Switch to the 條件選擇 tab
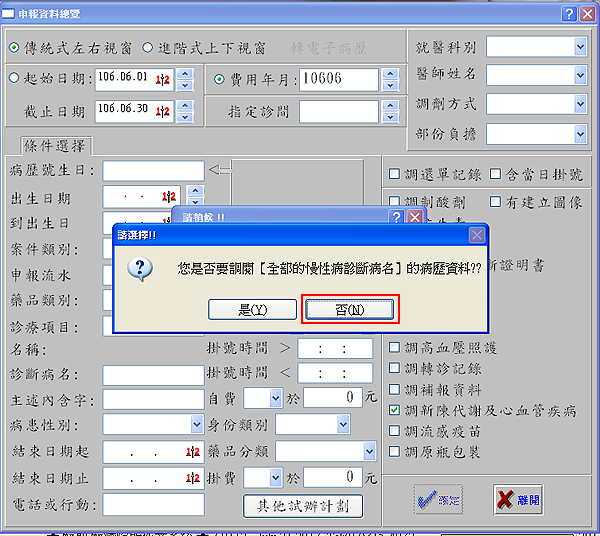The width and height of the screenshot is (600, 536). click(55, 146)
